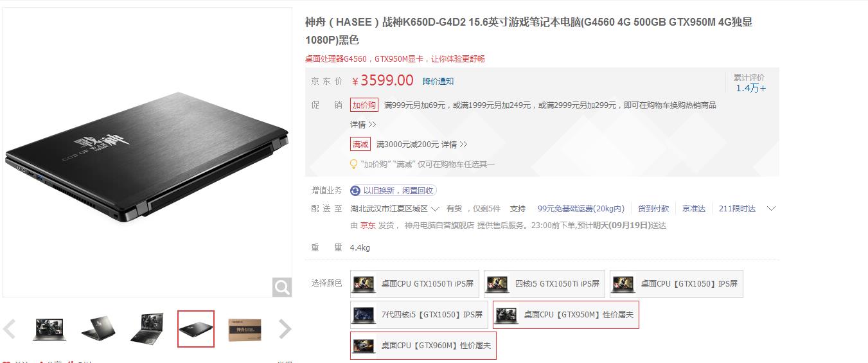The image size is (868, 363).
Task: Choose 7代四核i5【GTX1050】IPS屏 option
Action: (x=419, y=315)
